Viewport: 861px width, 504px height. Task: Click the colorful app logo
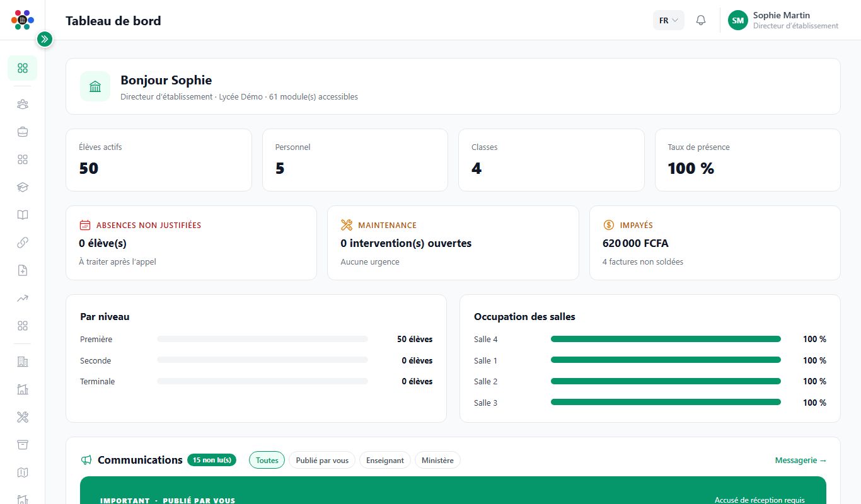[23, 20]
